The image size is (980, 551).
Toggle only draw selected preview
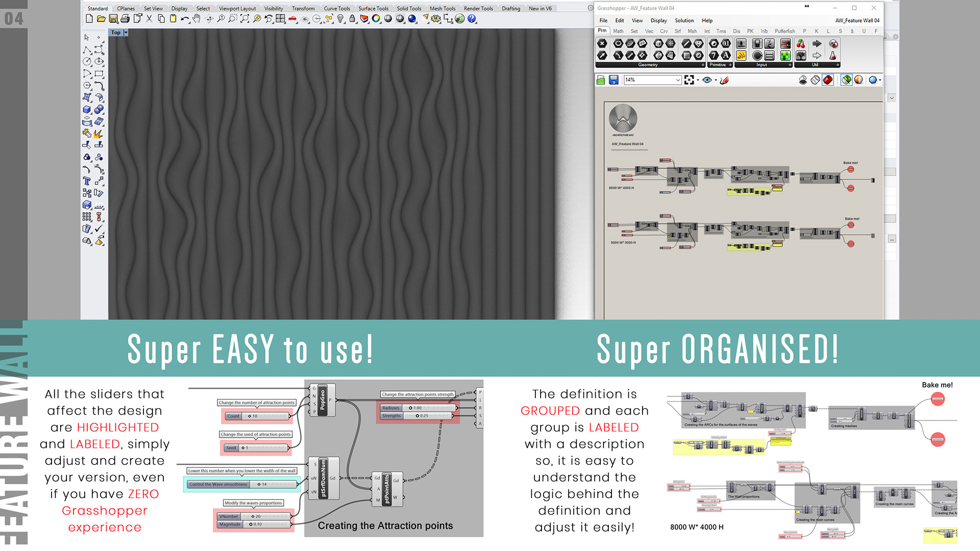pyautogui.click(x=846, y=80)
